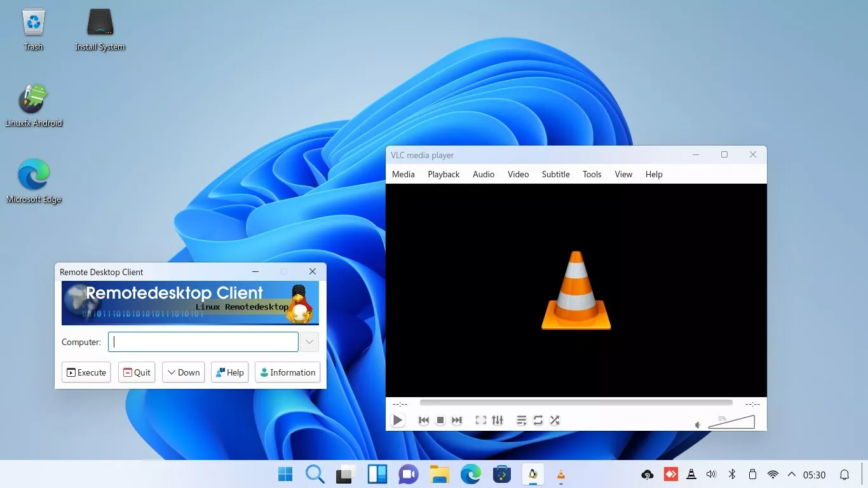Start playback with the VLC play button
Screen dimensions: 868x488
pyautogui.click(x=398, y=420)
